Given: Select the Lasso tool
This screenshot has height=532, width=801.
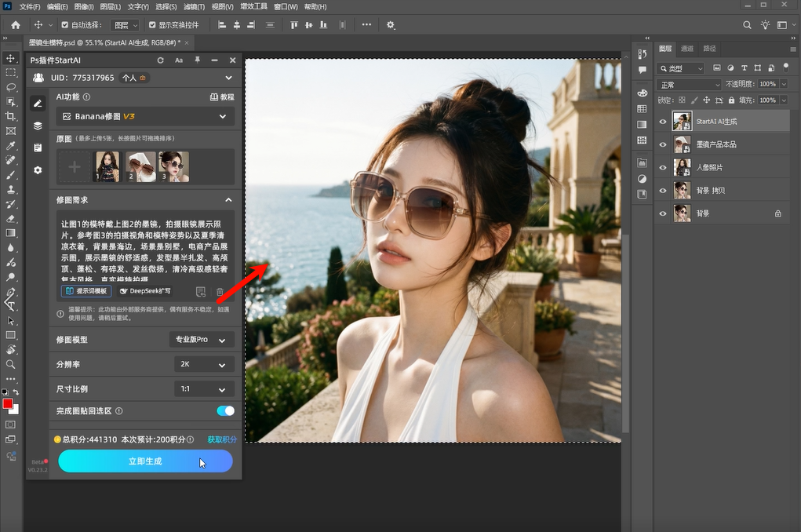Looking at the screenshot, I should point(10,86).
